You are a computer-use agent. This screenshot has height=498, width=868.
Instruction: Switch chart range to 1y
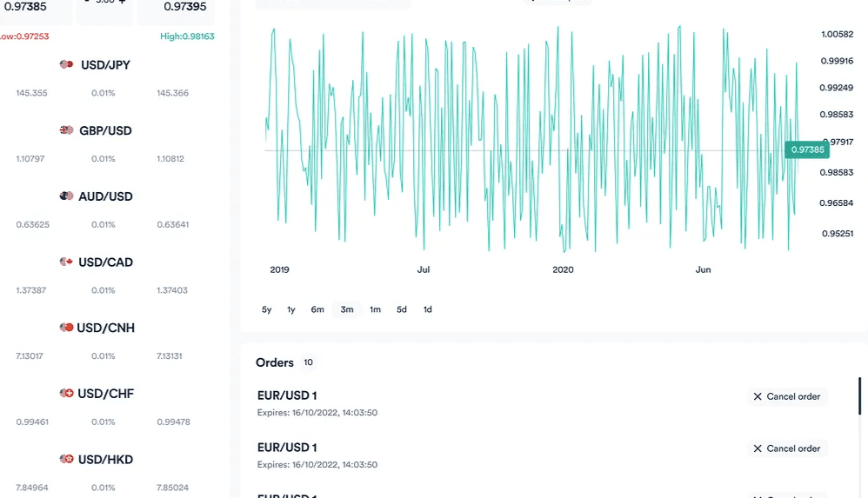coord(291,309)
